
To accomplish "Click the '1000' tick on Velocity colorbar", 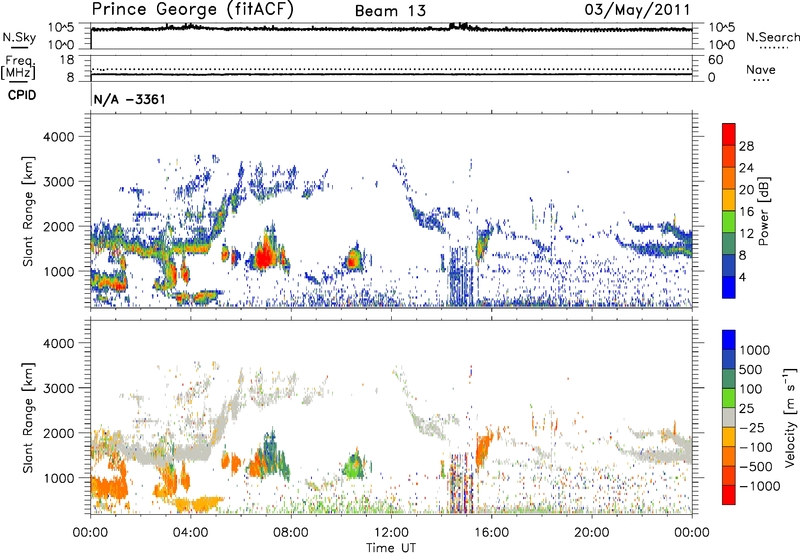I will (754, 350).
